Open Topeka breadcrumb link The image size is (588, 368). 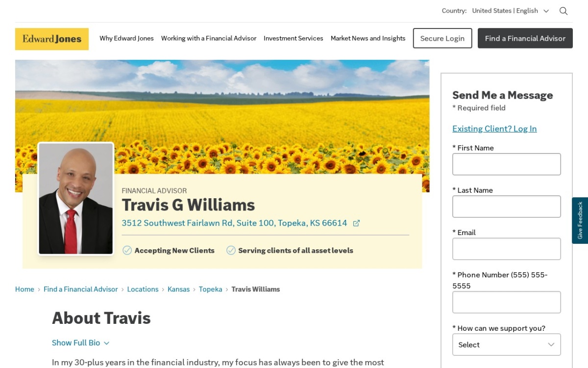[210, 289]
